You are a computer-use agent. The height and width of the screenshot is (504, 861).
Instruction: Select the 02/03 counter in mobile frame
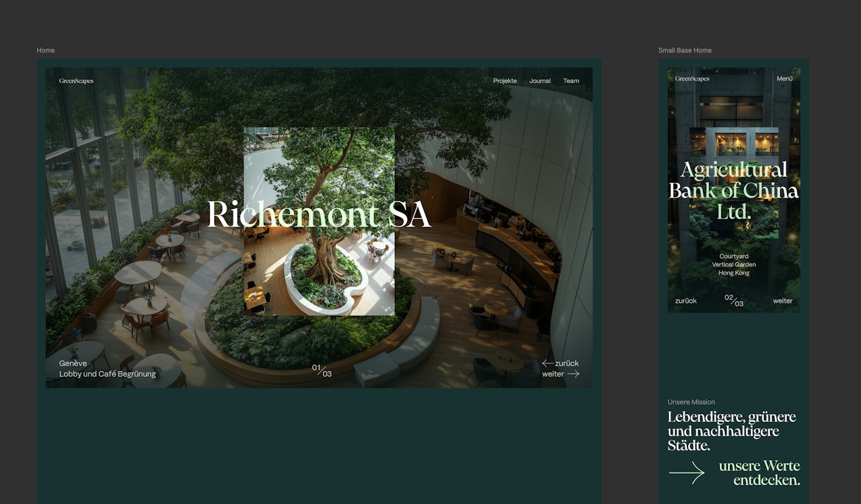(x=734, y=300)
